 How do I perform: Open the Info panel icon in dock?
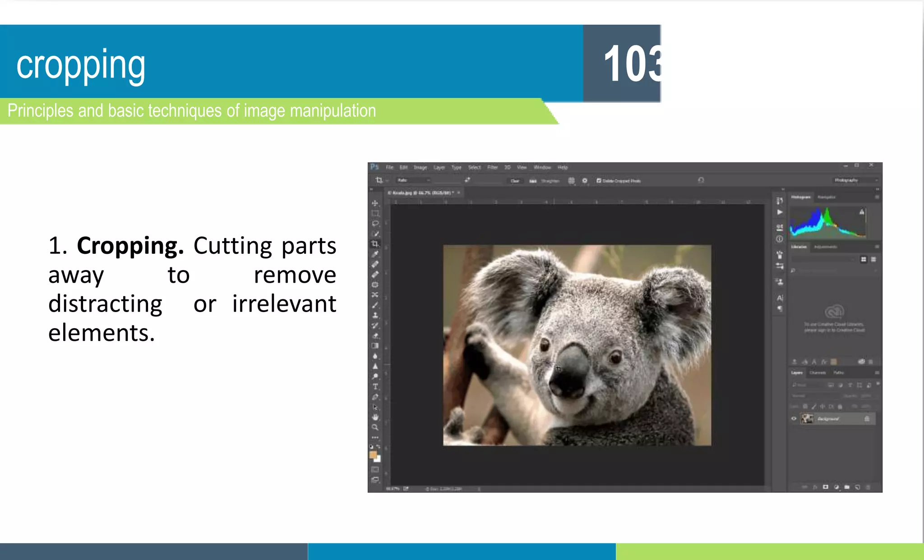(780, 239)
